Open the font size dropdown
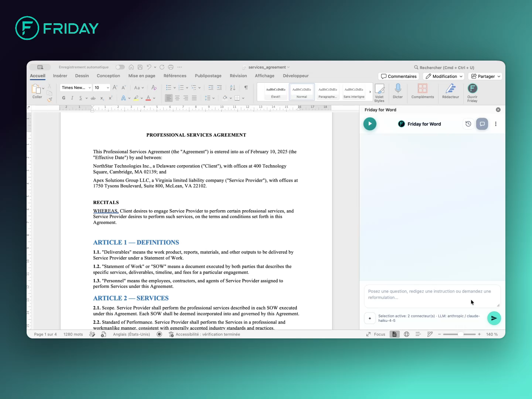The height and width of the screenshot is (399, 532). 108,88
